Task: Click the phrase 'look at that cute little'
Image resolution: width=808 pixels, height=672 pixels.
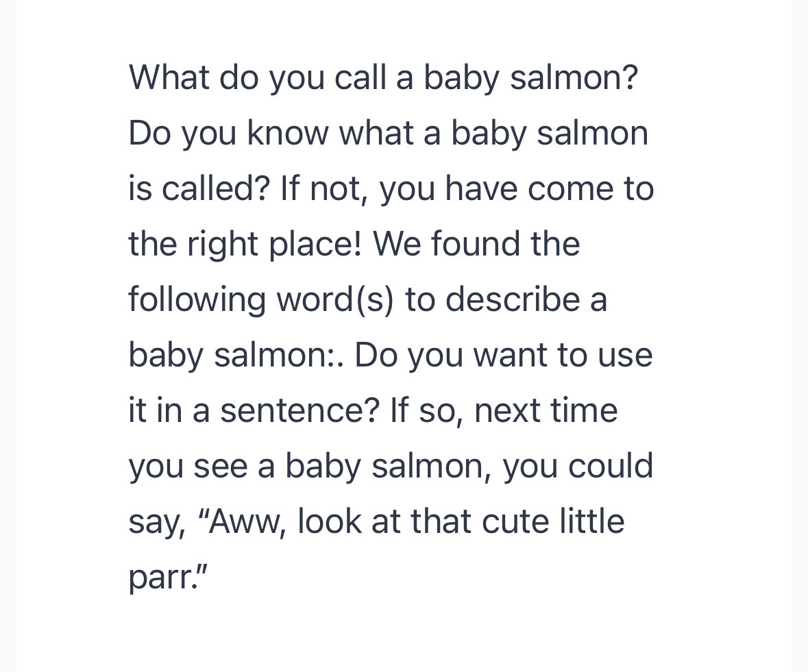Action: [461, 521]
